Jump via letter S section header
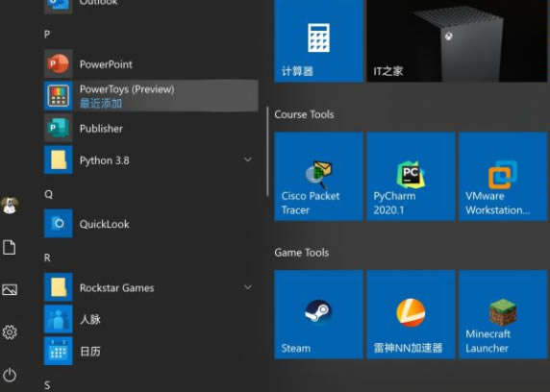Viewport: 550px width, 392px height. (x=47, y=385)
